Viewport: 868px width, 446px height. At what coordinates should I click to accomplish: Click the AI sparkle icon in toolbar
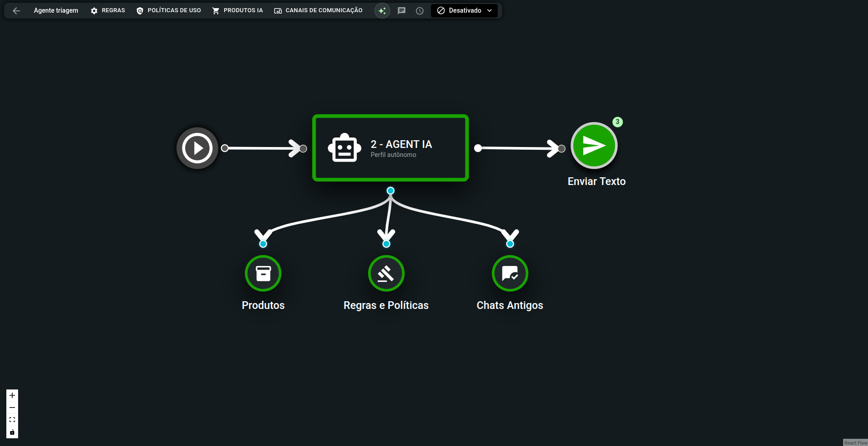coord(382,11)
